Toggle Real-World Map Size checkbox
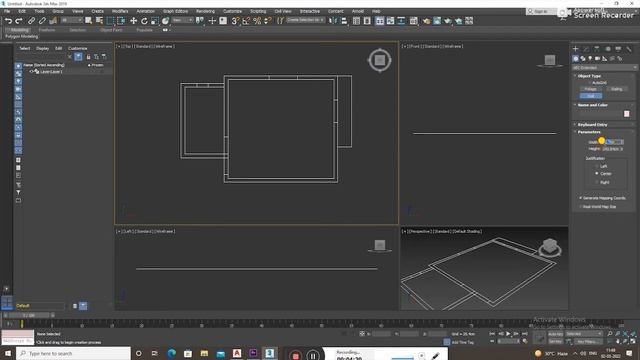Viewport: 640px width, 360px height. point(580,207)
